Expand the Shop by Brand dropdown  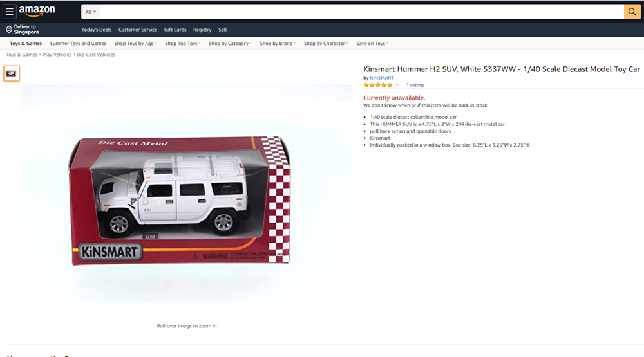[278, 44]
